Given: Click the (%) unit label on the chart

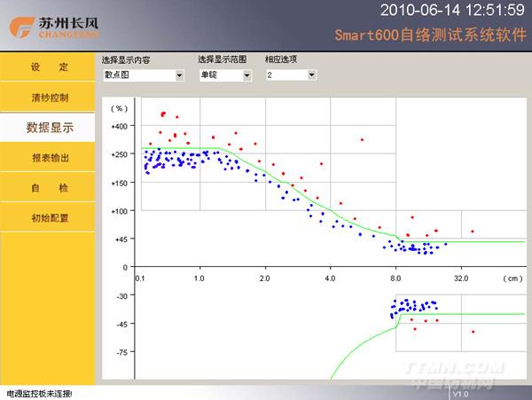Looking at the screenshot, I should [x=119, y=108].
